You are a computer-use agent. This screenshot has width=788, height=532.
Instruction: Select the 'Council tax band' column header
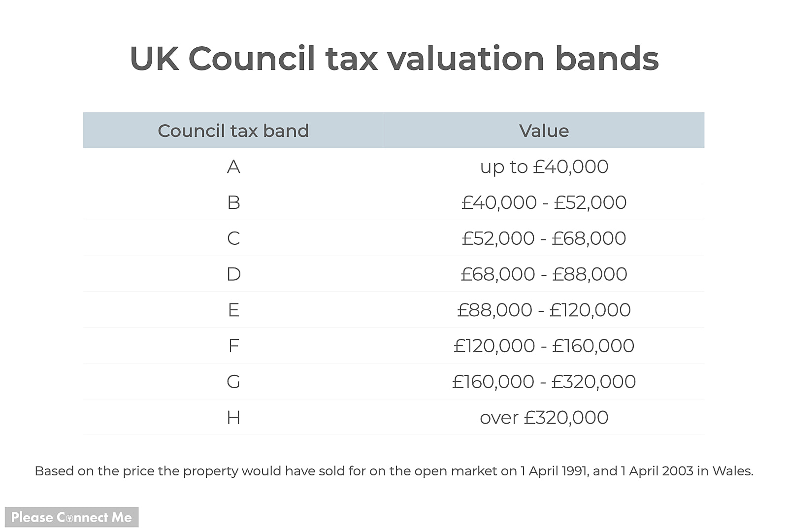pos(233,131)
